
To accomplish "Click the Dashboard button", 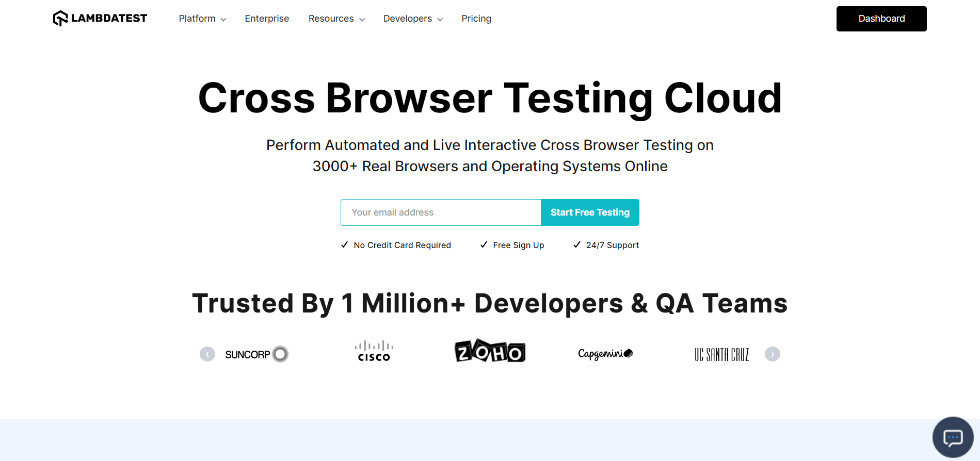I will [881, 19].
